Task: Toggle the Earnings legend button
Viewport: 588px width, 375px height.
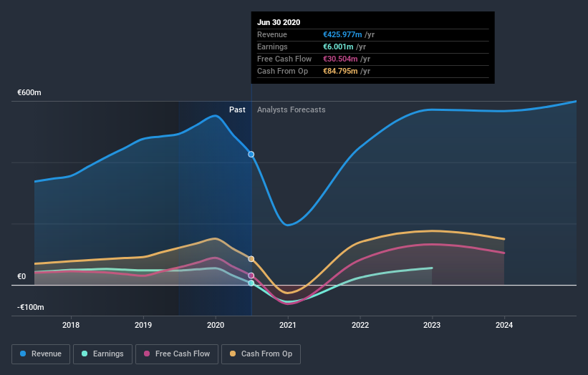Action: [x=102, y=354]
